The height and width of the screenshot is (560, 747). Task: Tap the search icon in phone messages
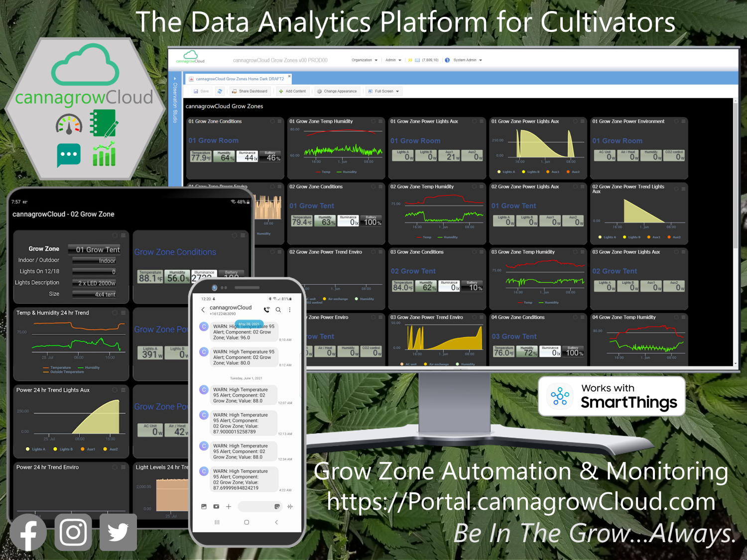pos(278,310)
